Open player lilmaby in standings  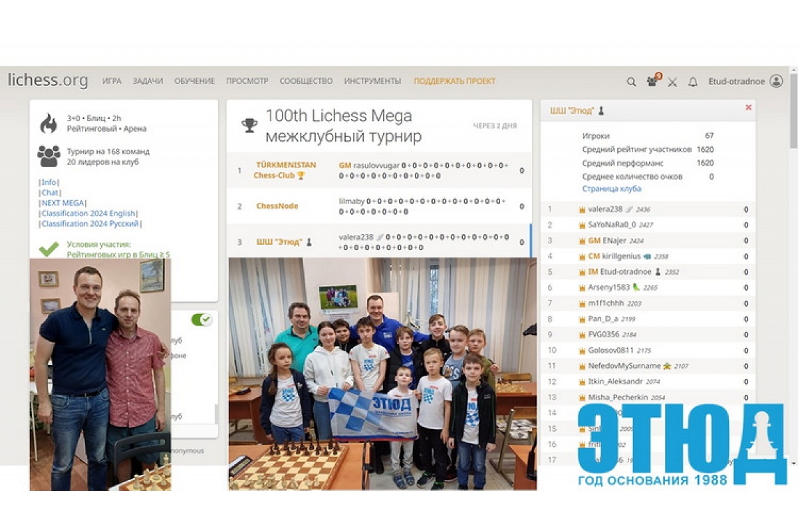pos(351,201)
